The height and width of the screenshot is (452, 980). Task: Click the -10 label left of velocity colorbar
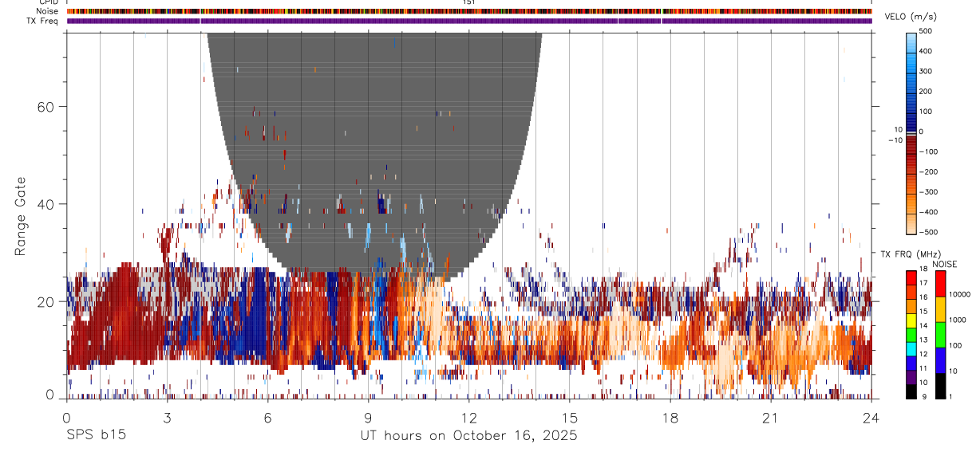[894, 140]
